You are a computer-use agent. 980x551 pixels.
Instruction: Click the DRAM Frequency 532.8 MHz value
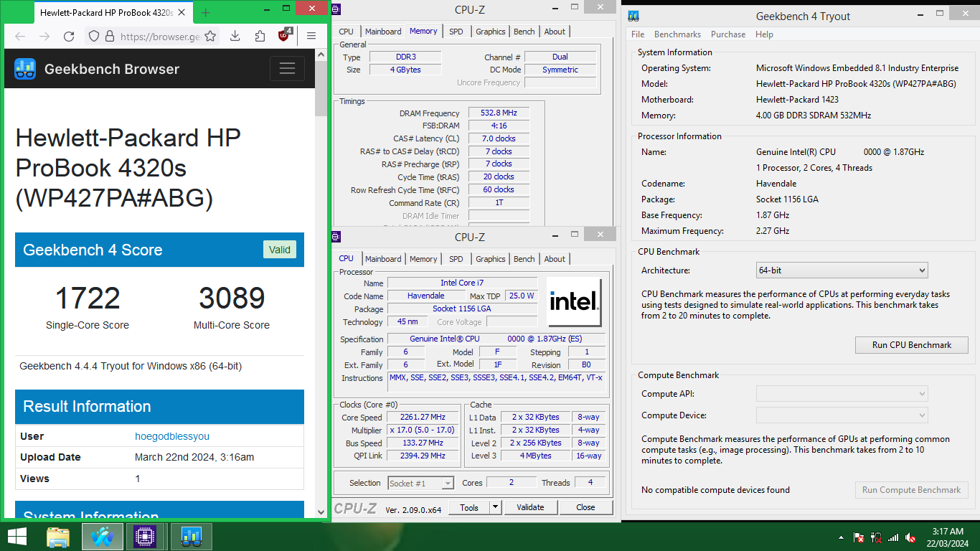[x=499, y=113]
